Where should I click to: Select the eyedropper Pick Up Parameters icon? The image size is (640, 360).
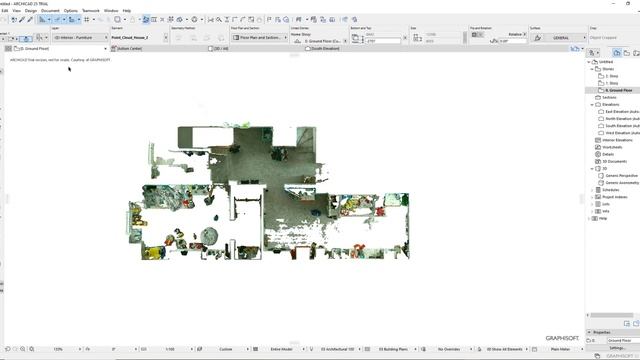(22, 19)
